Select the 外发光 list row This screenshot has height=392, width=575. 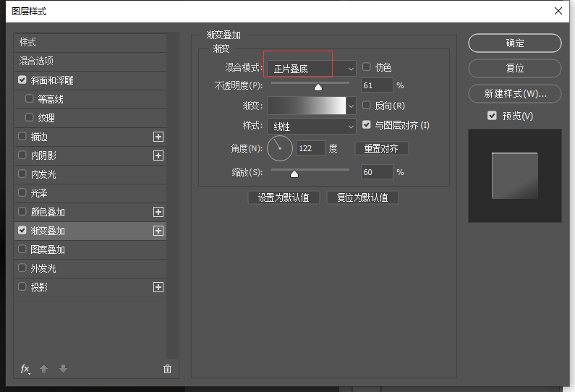pyautogui.click(x=90, y=268)
